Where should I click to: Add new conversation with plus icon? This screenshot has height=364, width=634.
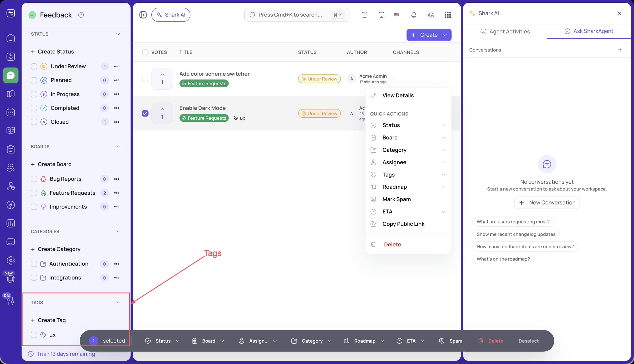620,50
